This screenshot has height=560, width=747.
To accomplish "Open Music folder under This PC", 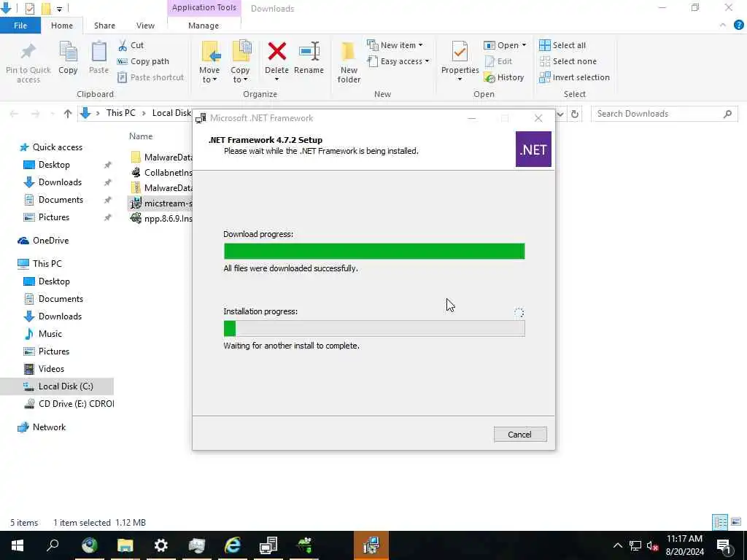I will (x=50, y=334).
